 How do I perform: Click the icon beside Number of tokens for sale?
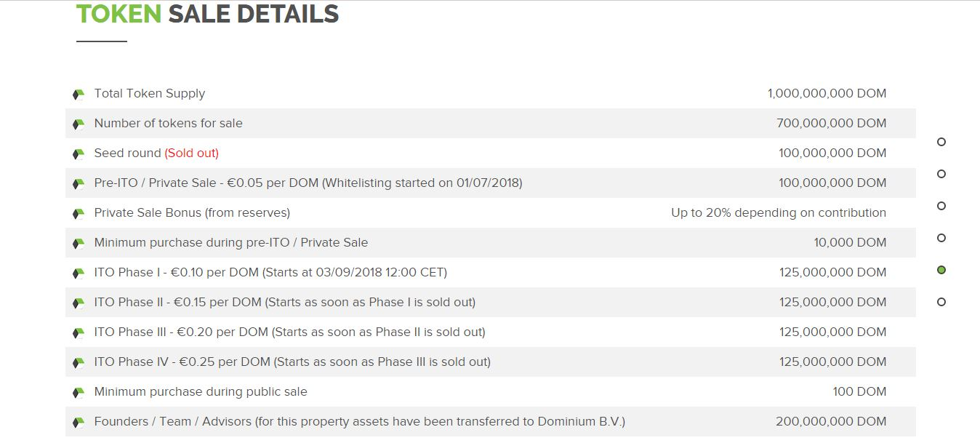79,124
